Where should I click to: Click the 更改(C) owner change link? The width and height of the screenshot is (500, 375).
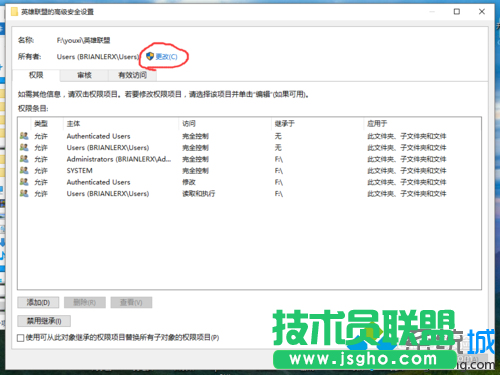(166, 57)
